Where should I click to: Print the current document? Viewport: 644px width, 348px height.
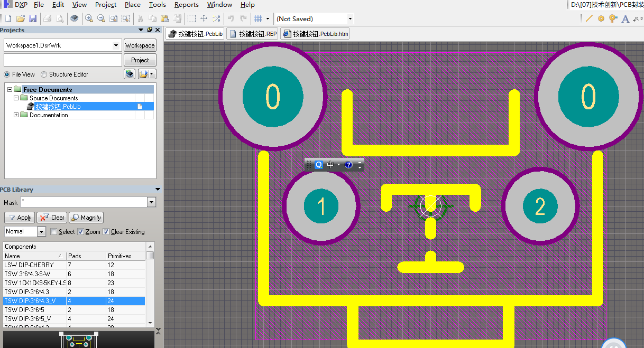47,18
